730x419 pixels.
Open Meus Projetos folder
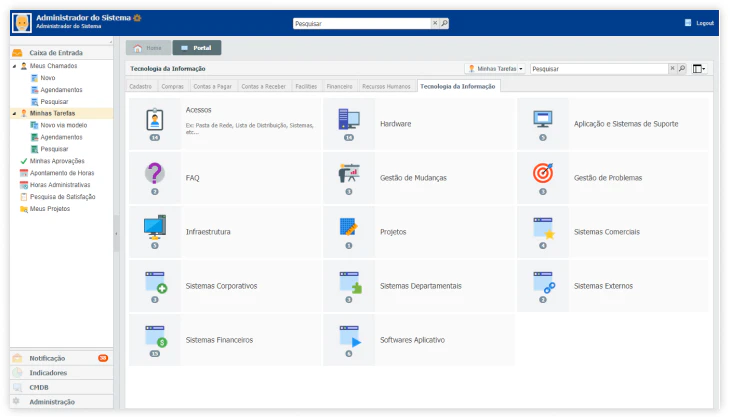pyautogui.click(x=45, y=209)
